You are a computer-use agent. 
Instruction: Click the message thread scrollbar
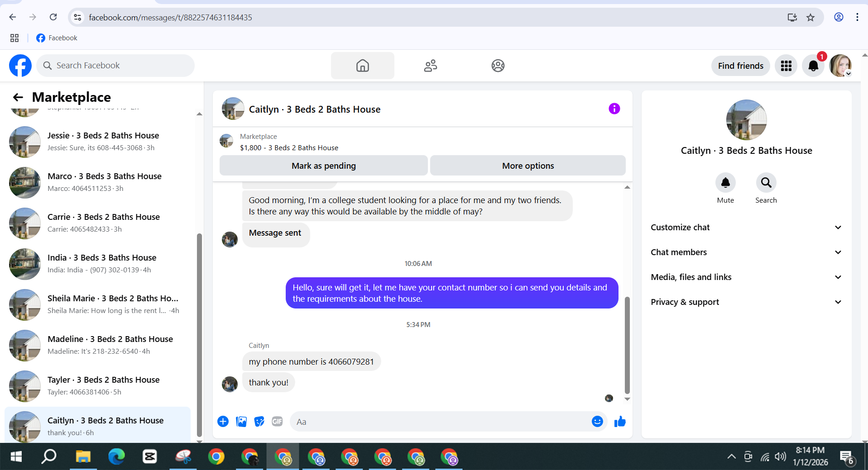pos(627,345)
